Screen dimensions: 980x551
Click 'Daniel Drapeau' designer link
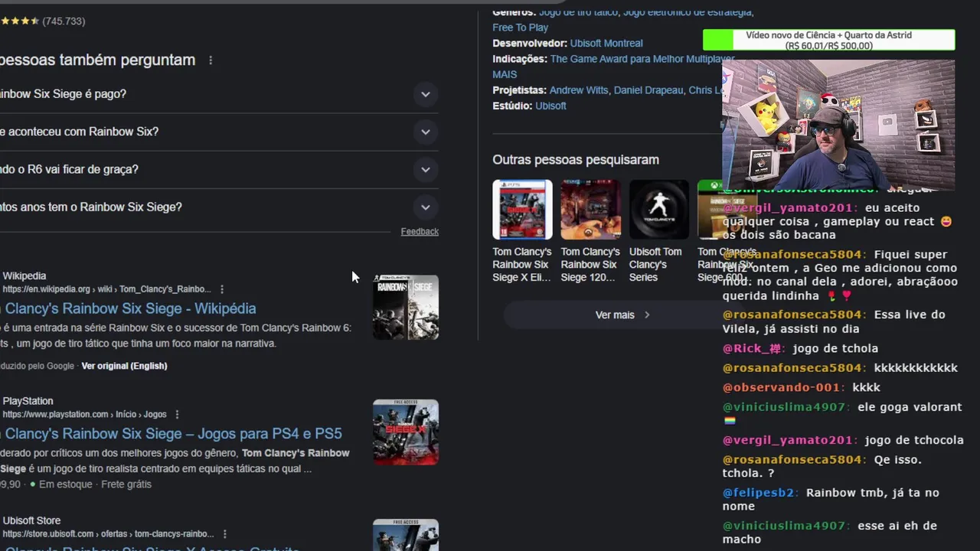tap(648, 90)
